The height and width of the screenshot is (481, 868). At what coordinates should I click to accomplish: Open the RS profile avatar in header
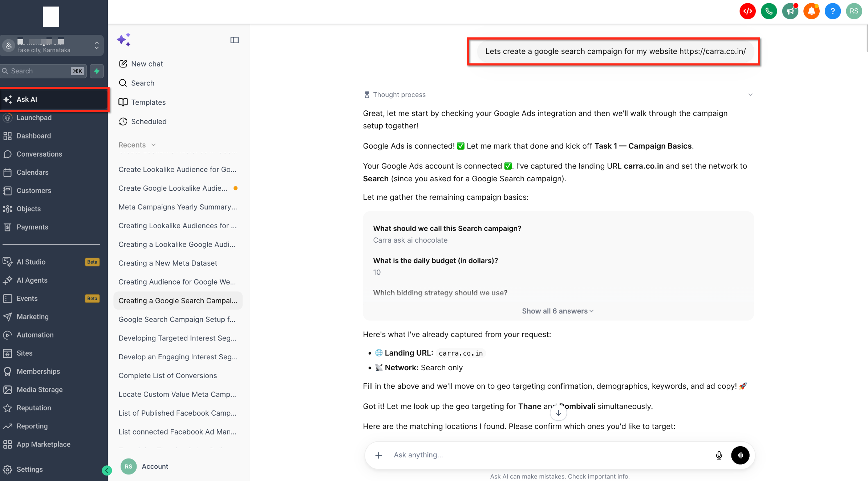pos(854,11)
